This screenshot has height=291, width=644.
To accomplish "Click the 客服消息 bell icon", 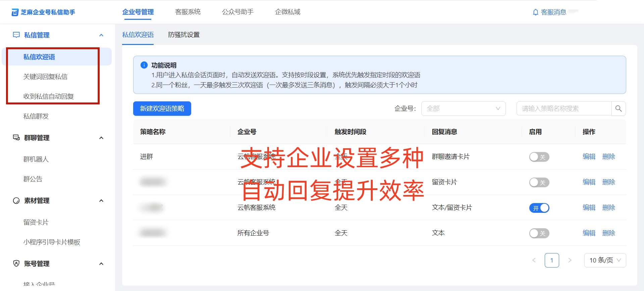I will (x=535, y=12).
